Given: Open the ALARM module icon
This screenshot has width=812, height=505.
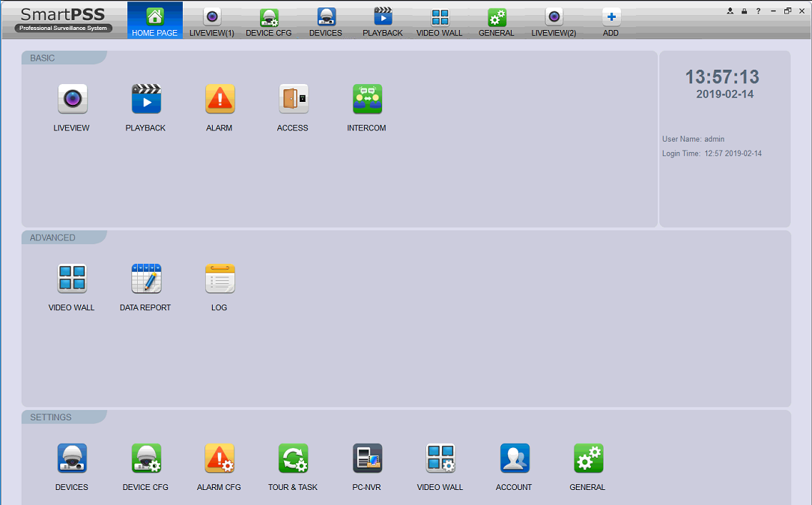Looking at the screenshot, I should (x=219, y=99).
